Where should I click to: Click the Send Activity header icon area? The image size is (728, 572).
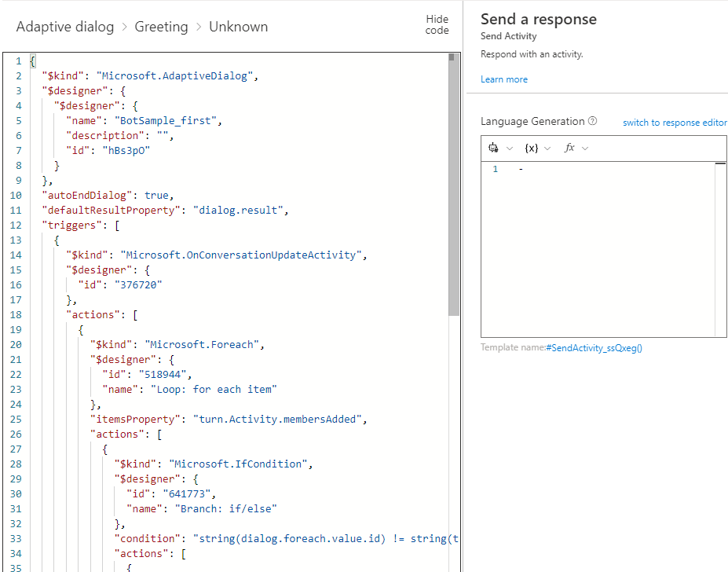tap(508, 35)
